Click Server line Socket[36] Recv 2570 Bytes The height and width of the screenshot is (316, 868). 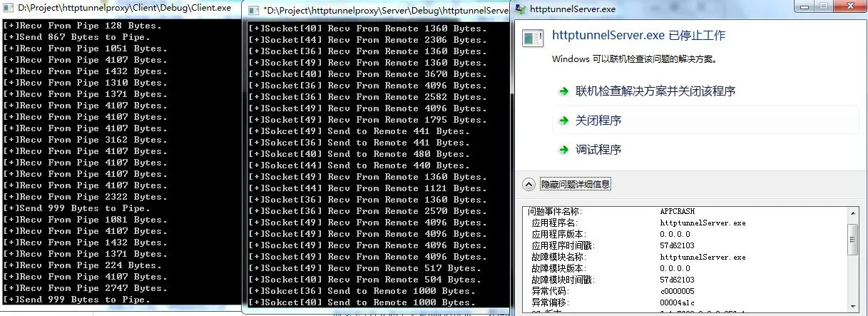click(x=367, y=211)
